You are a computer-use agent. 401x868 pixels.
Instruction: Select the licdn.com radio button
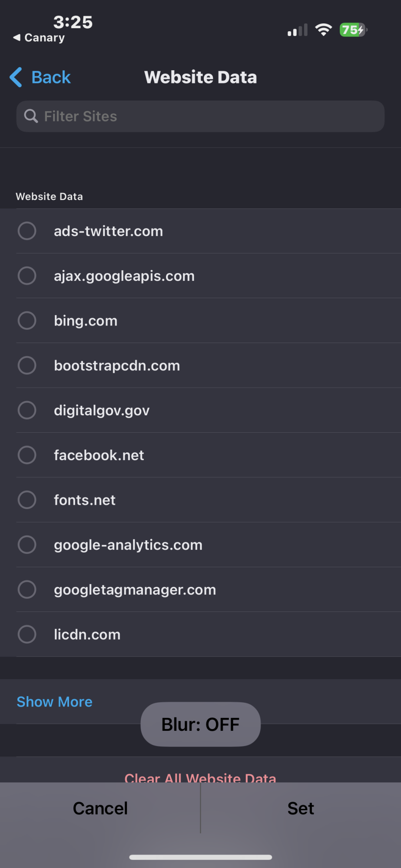[27, 634]
